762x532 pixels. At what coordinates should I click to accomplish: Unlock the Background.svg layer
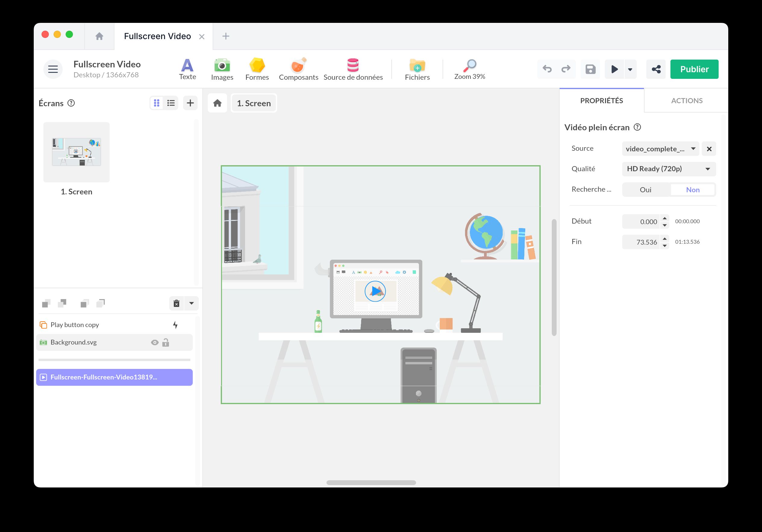click(x=166, y=342)
